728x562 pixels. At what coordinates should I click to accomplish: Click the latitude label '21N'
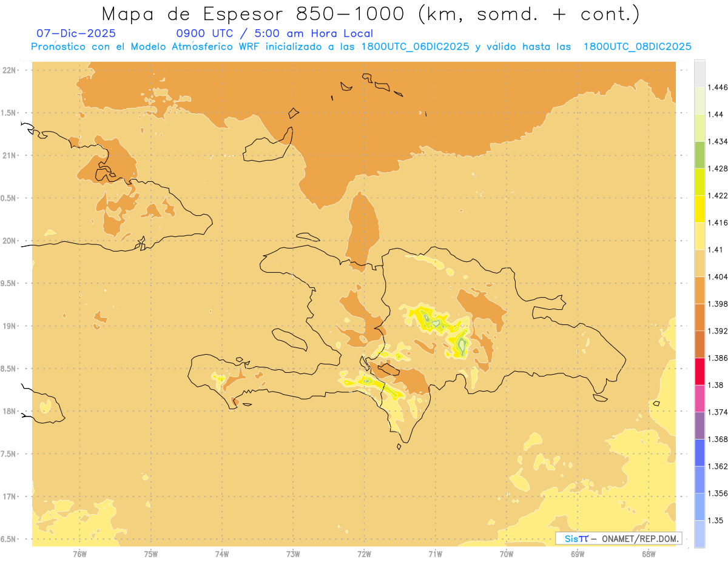(9, 156)
